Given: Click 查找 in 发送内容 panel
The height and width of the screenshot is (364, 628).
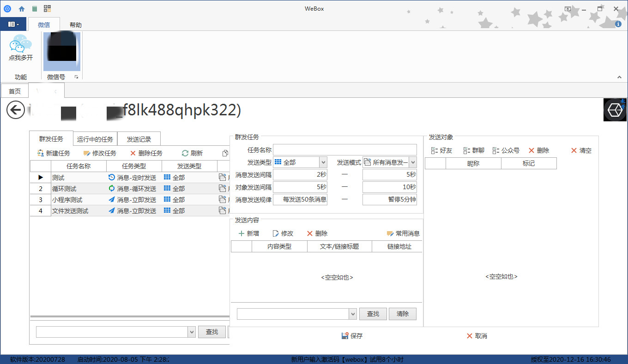Looking at the screenshot, I should point(373,314).
